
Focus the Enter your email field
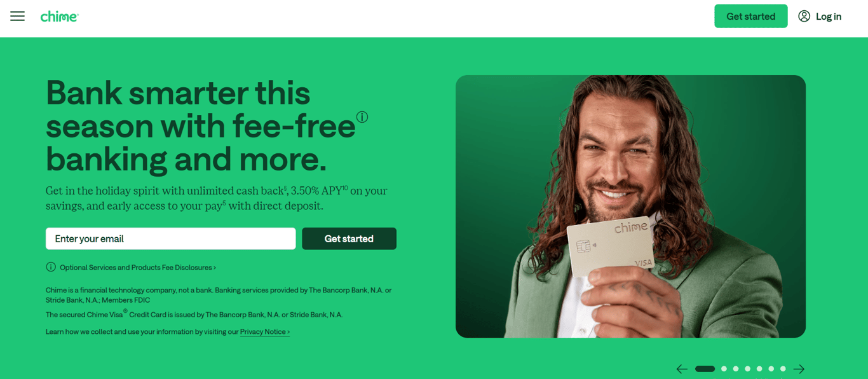[170, 238]
